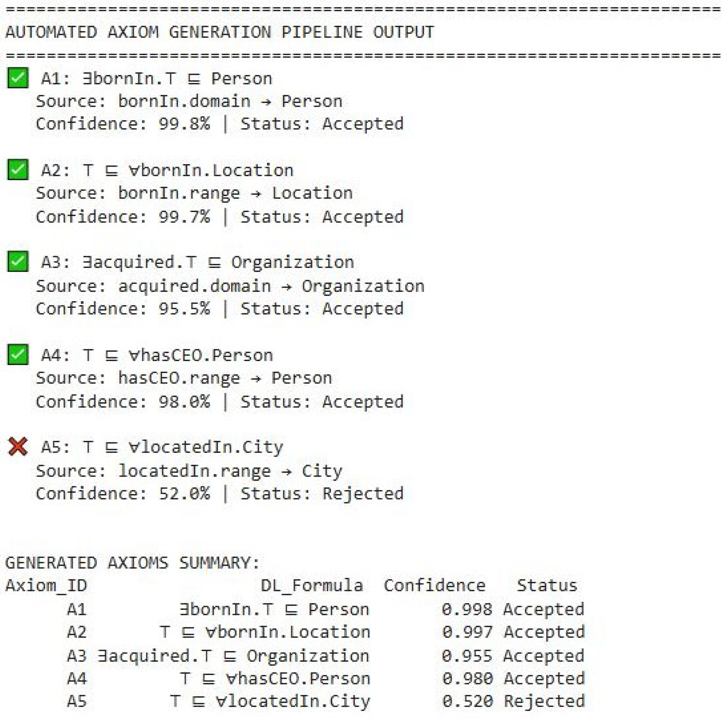
Task: Click the Axiom_ID column header
Action: coord(46,586)
